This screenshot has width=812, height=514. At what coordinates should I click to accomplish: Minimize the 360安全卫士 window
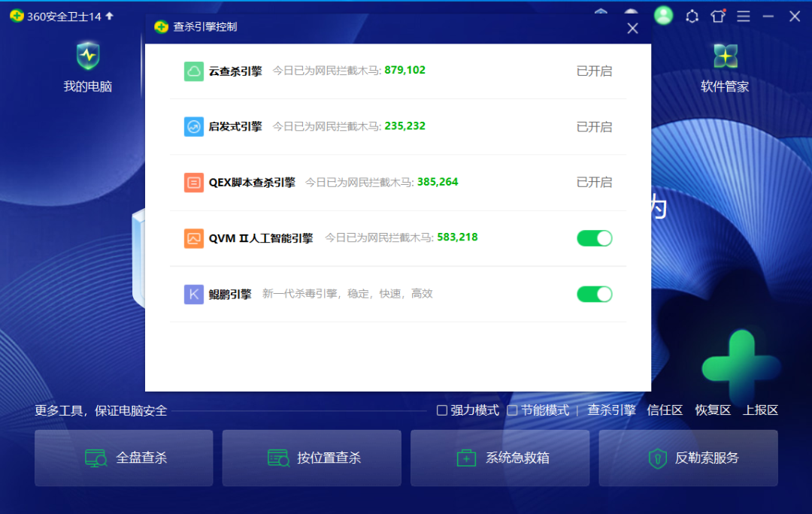tap(768, 17)
